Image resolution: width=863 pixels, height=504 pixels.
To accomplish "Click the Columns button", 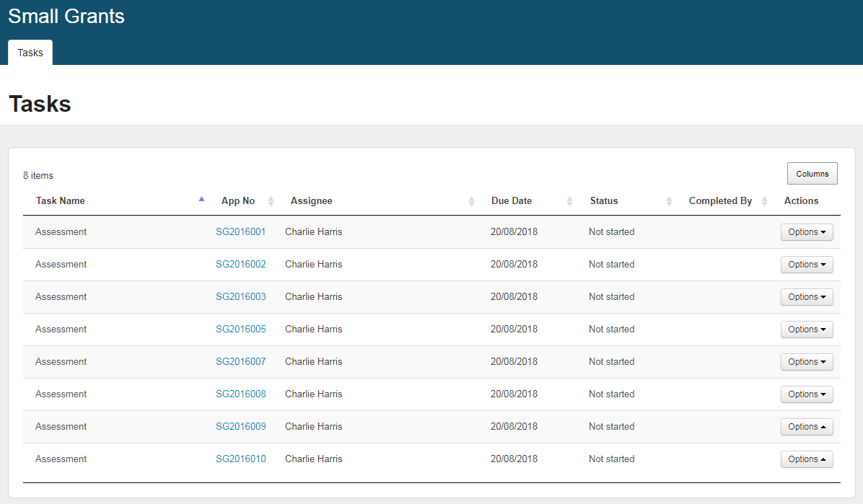I will pyautogui.click(x=812, y=174).
